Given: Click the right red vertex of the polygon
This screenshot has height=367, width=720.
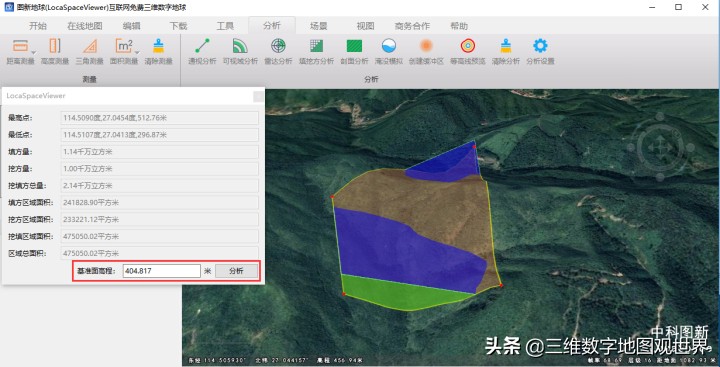Looking at the screenshot, I should [501, 285].
